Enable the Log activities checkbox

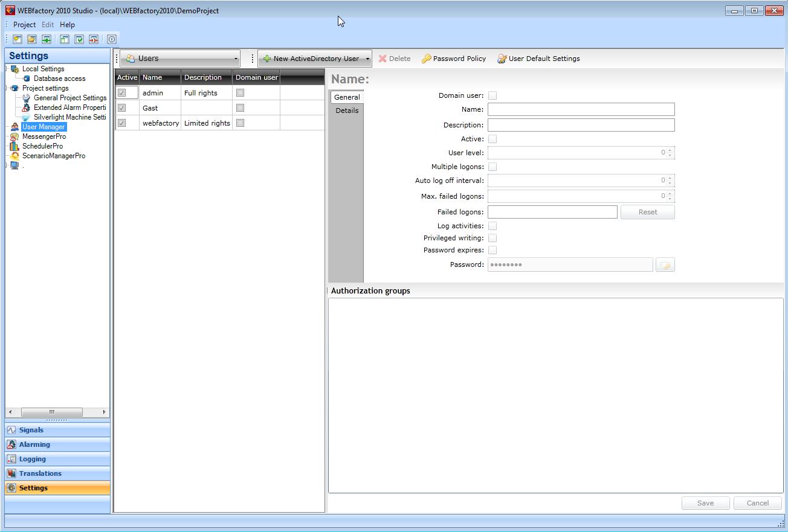pos(492,226)
